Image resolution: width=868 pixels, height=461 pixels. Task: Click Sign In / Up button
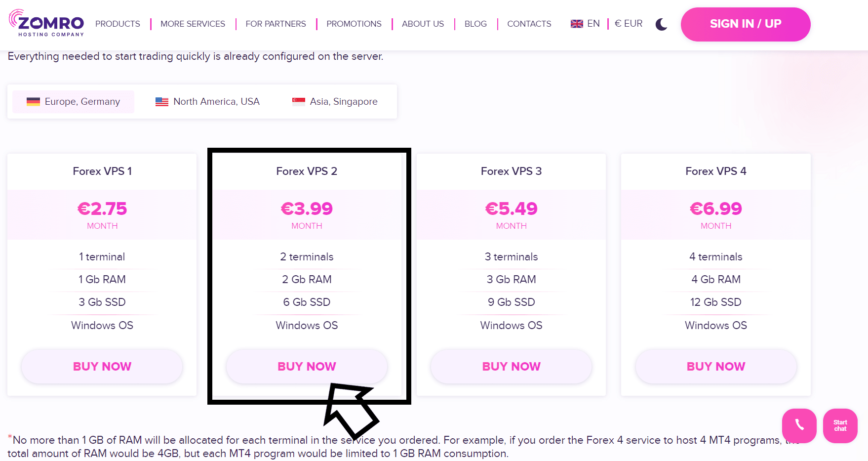click(x=745, y=24)
